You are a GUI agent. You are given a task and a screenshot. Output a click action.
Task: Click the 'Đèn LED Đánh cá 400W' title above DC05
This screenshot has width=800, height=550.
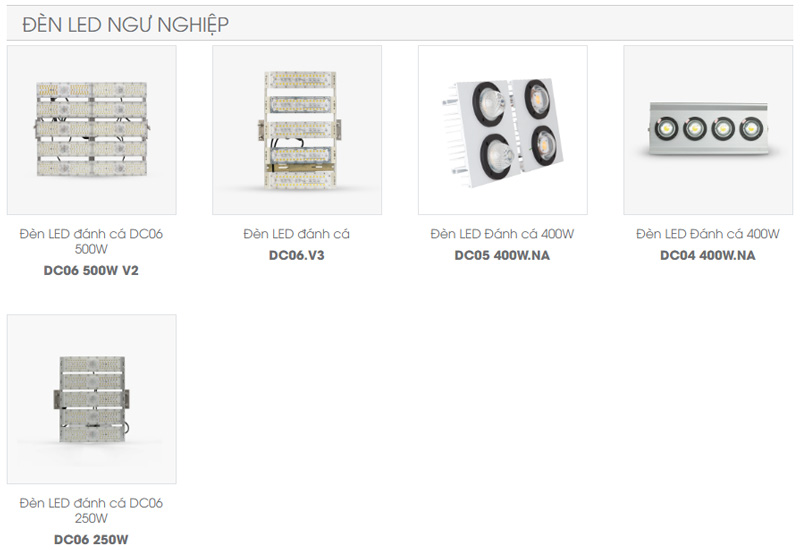click(503, 234)
